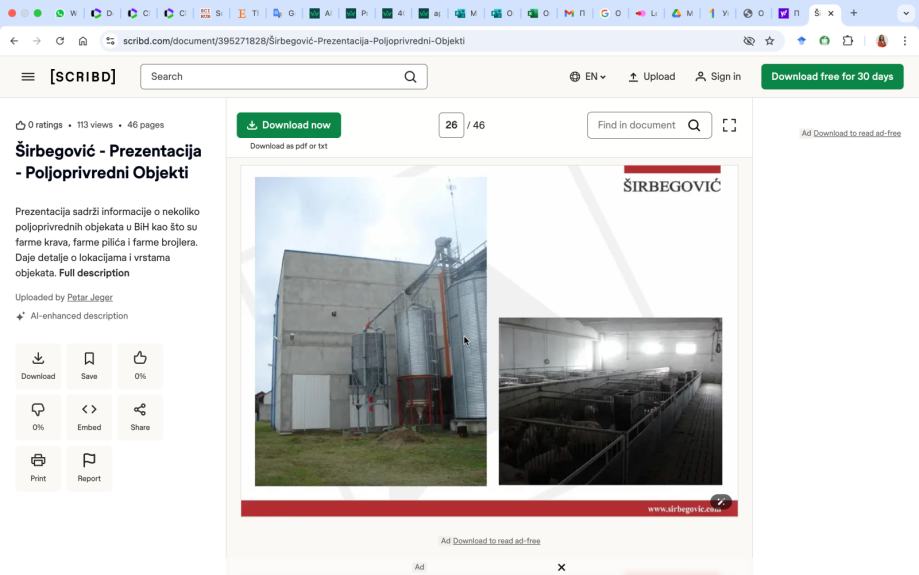This screenshot has width=919, height=575.
Task: Enter fullscreen view of the document
Action: pos(729,125)
